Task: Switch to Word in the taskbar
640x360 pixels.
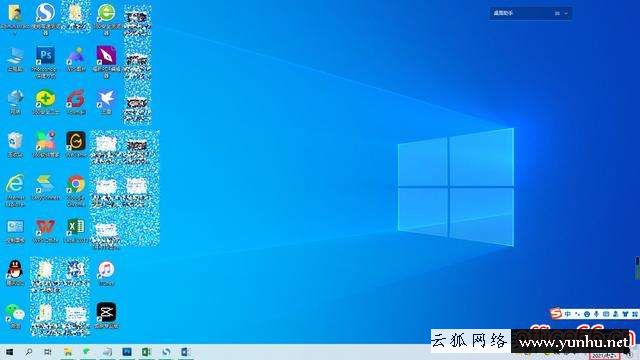Action: click(x=186, y=352)
